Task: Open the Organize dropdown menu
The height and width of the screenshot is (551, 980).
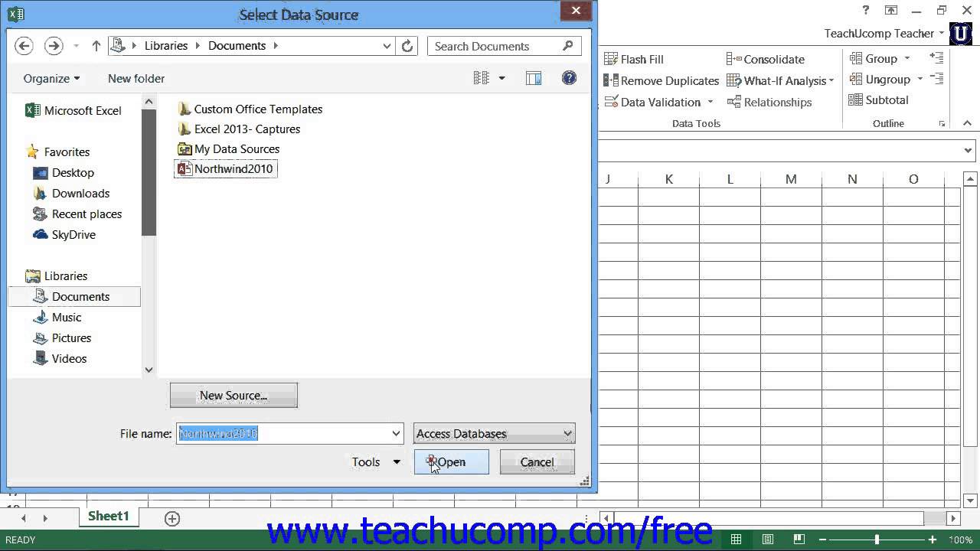Action: (x=51, y=78)
